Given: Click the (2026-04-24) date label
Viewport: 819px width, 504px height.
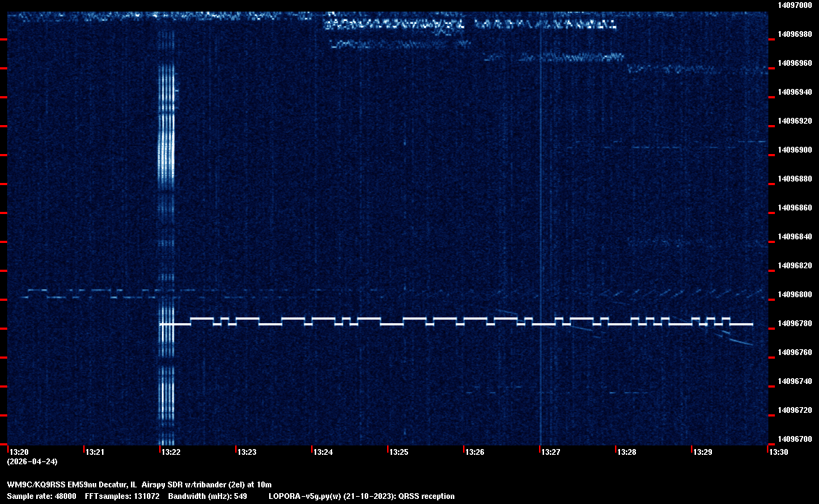Looking at the screenshot, I should (32, 461).
